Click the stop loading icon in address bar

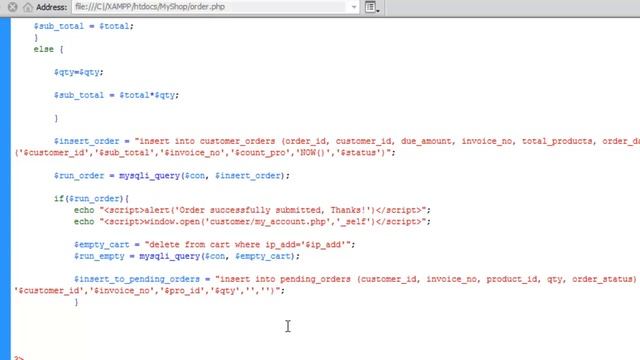point(13,7)
